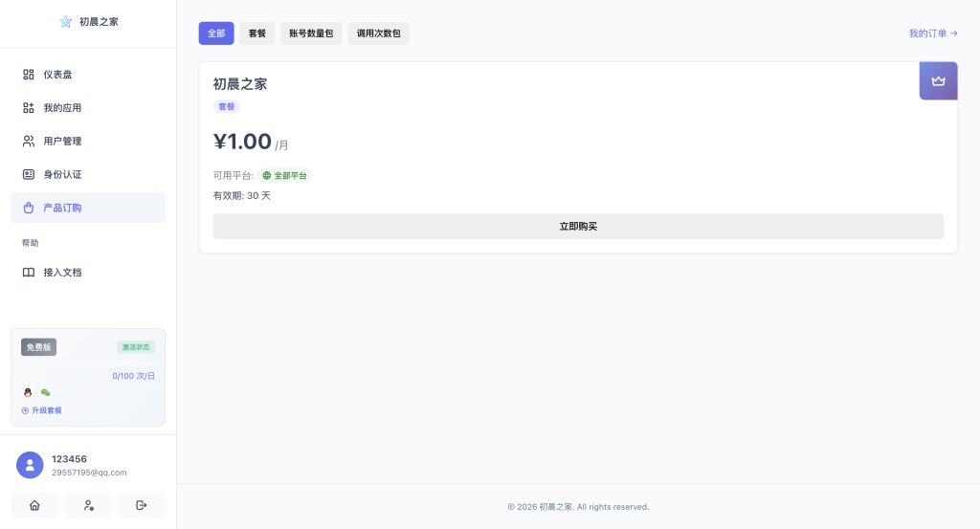Click the user settings icon button

coord(88,505)
